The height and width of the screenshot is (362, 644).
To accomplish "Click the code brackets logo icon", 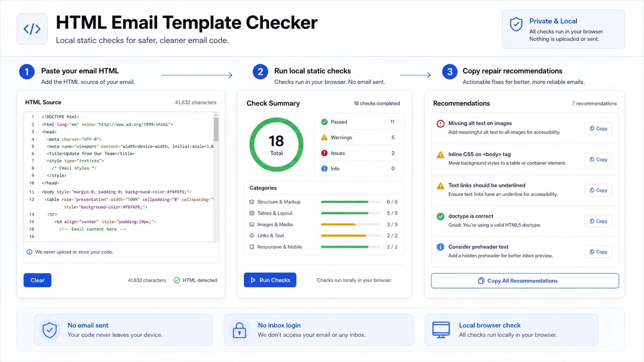I will [x=32, y=29].
